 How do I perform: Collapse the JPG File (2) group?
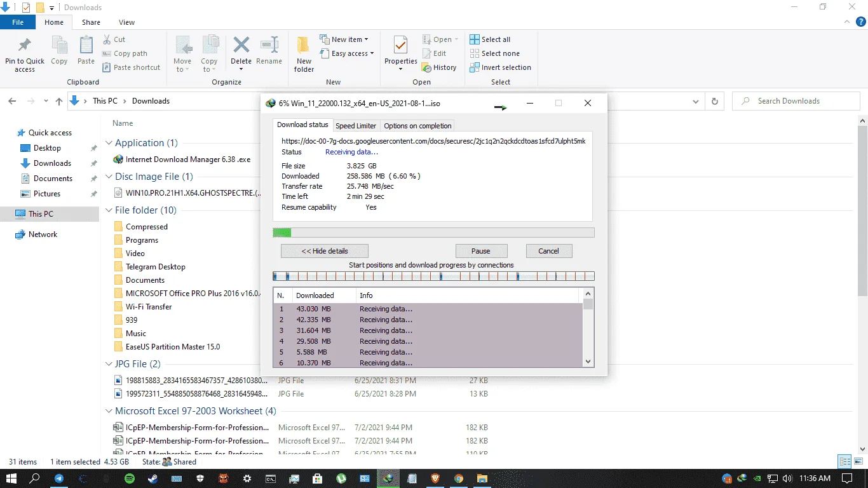[x=109, y=364]
